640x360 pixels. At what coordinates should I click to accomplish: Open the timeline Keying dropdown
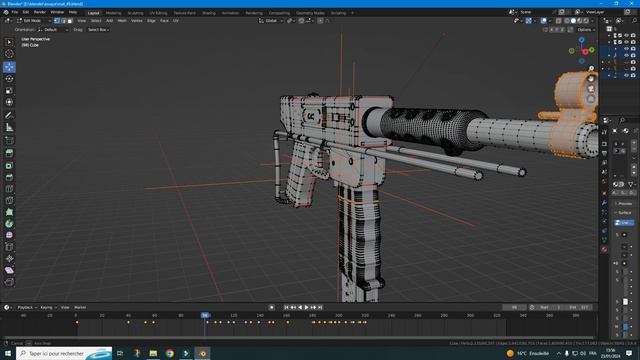point(48,307)
